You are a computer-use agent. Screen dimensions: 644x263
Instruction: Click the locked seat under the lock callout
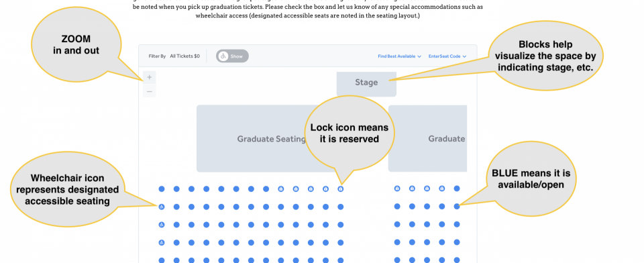[x=341, y=189]
